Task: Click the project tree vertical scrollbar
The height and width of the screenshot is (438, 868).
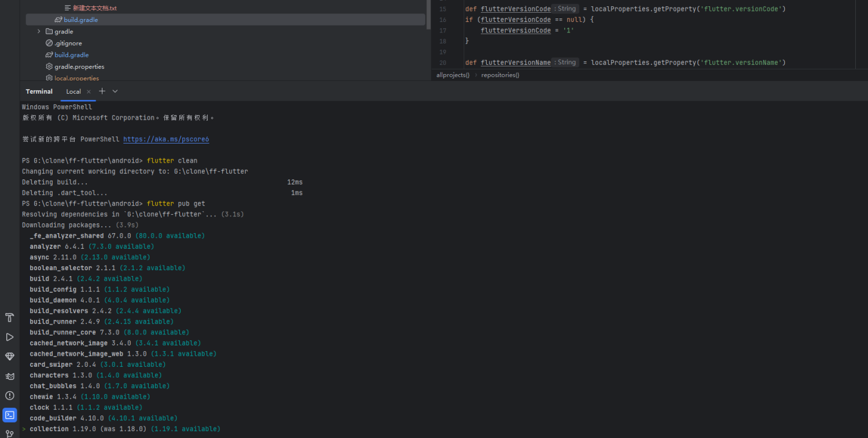Action: 428,14
